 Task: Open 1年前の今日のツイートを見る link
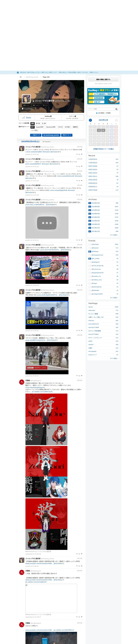[103, 149]
